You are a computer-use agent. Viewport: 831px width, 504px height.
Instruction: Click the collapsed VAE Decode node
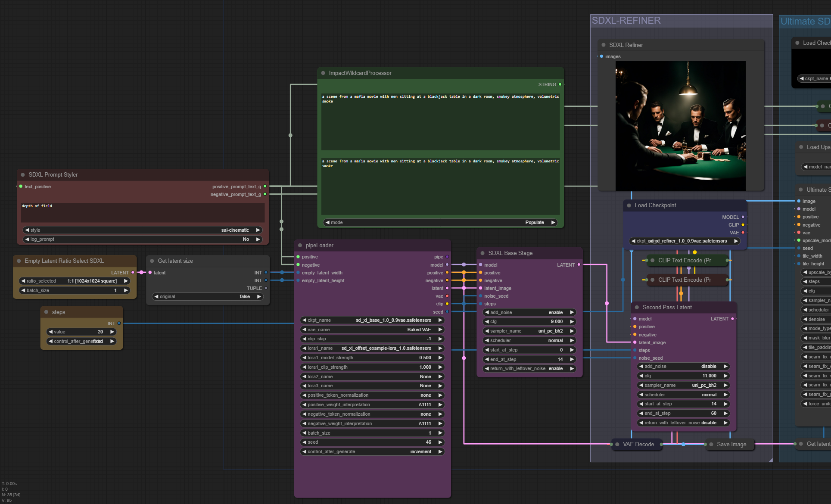(638, 445)
